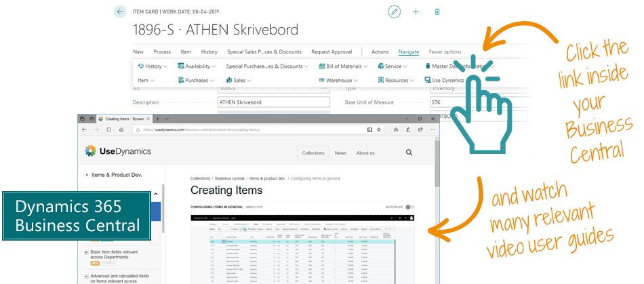Expand the Purchases dropdown
This screenshot has height=284, width=644.
(x=197, y=81)
